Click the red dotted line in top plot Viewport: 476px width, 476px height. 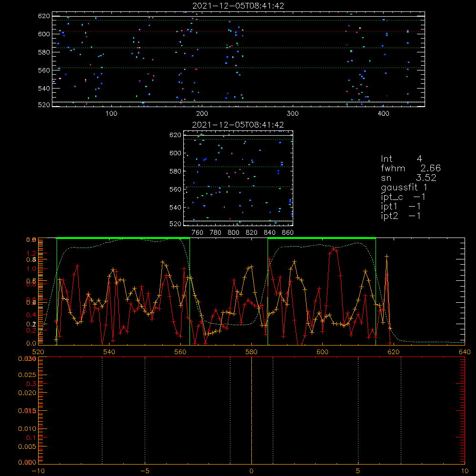coord(238,31)
